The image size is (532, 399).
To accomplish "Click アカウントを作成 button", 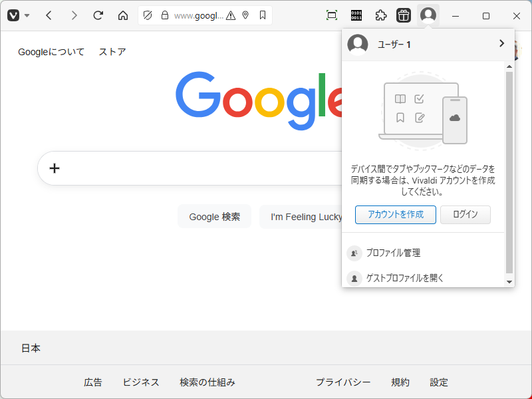I will pos(396,214).
